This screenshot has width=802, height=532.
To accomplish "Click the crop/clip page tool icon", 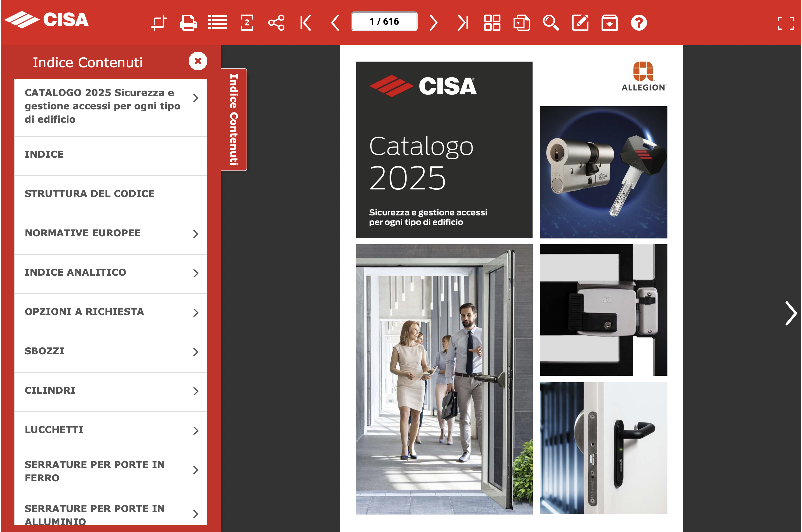I will pyautogui.click(x=159, y=23).
